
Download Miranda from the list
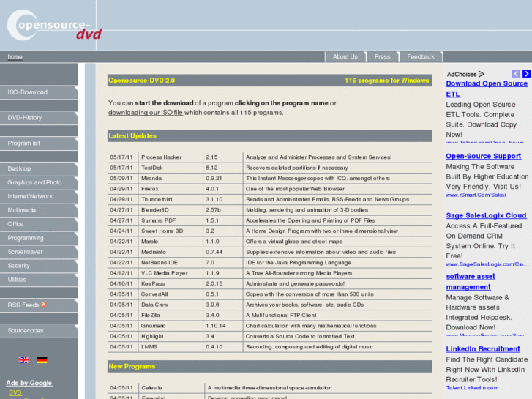(x=151, y=179)
